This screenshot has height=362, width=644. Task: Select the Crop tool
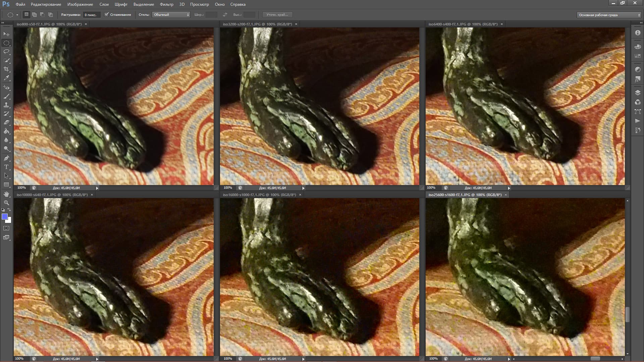pyautogui.click(x=6, y=69)
